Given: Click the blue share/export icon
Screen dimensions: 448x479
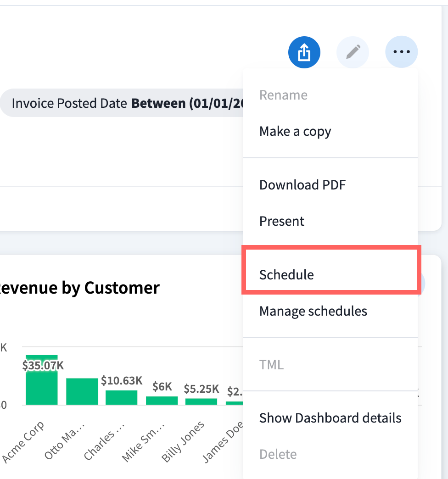Looking at the screenshot, I should click(x=304, y=53).
